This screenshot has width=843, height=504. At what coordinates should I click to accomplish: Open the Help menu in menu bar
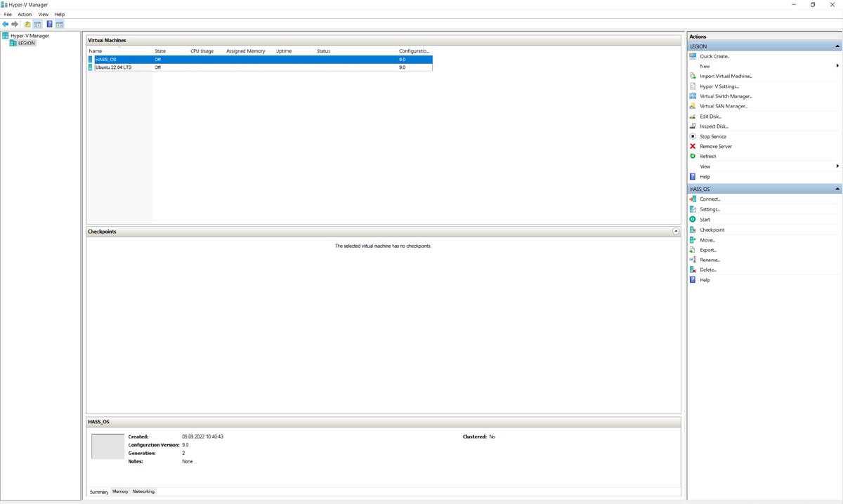tap(60, 14)
